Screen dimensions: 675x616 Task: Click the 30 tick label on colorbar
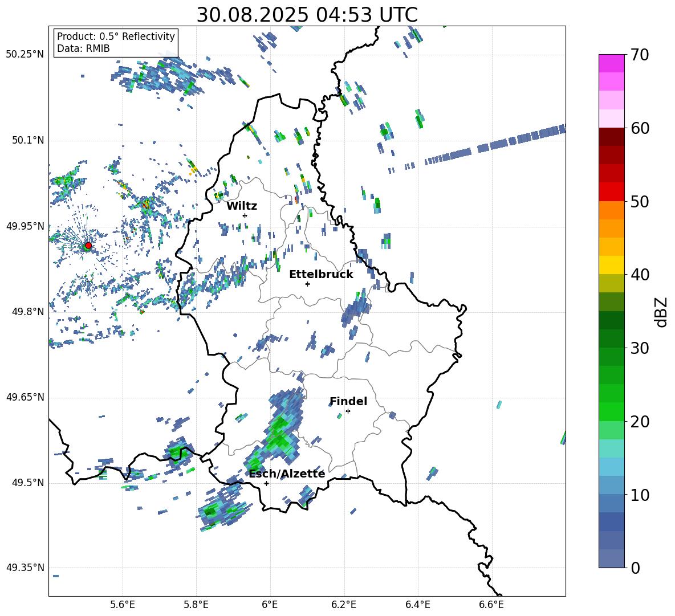[x=639, y=348]
